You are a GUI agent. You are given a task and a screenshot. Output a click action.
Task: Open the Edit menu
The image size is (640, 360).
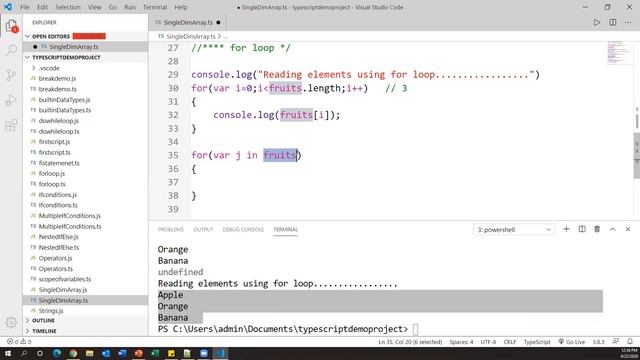click(x=42, y=7)
